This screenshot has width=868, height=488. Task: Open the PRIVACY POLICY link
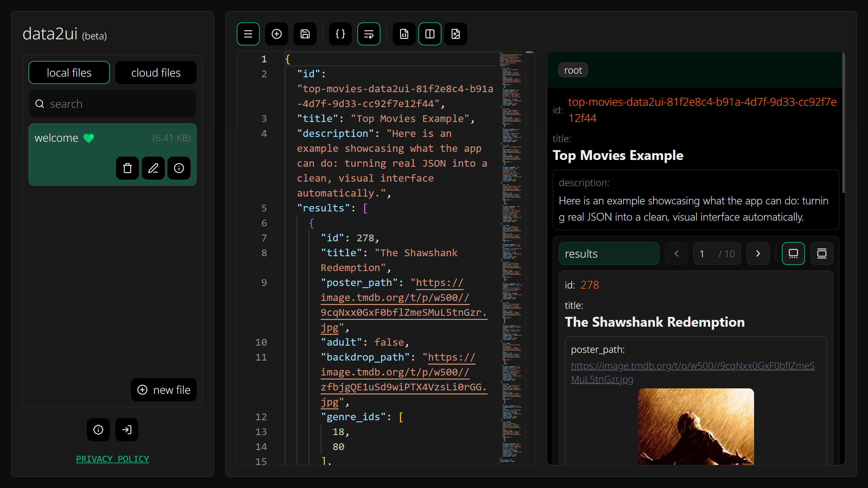tap(112, 459)
